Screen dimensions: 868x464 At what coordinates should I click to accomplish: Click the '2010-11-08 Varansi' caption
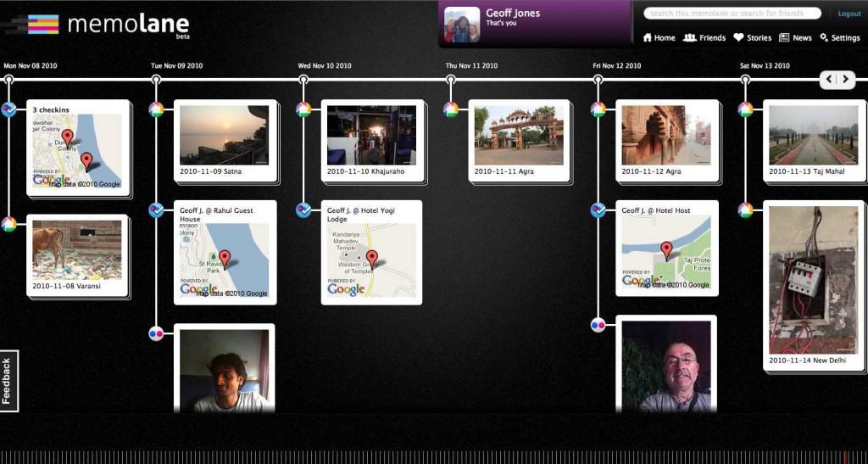pos(66,286)
